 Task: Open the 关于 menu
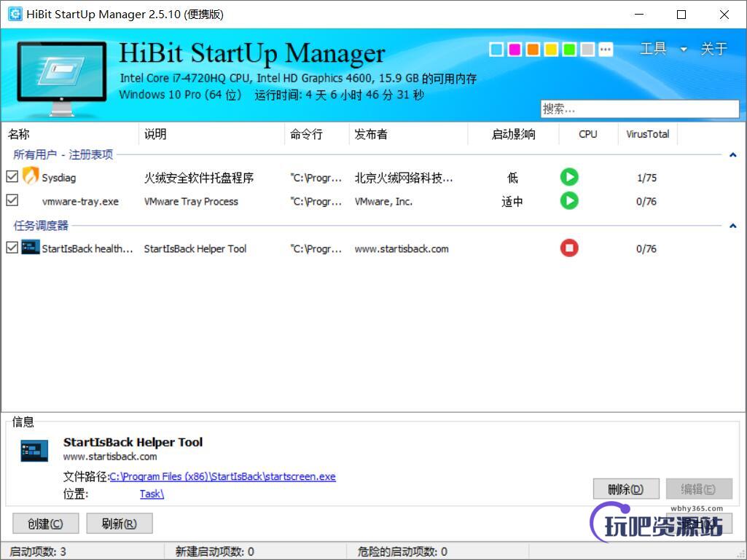click(713, 49)
